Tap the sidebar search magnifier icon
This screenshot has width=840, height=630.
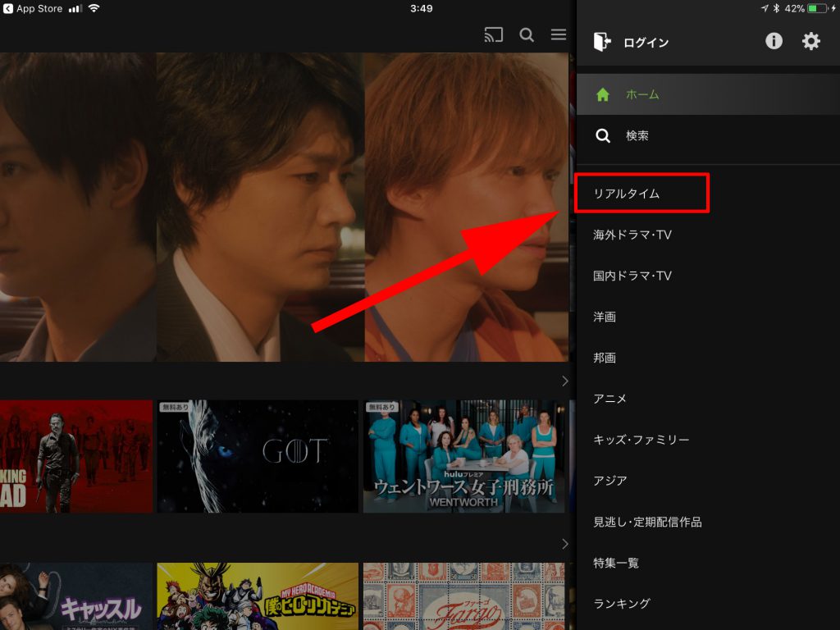(x=603, y=135)
